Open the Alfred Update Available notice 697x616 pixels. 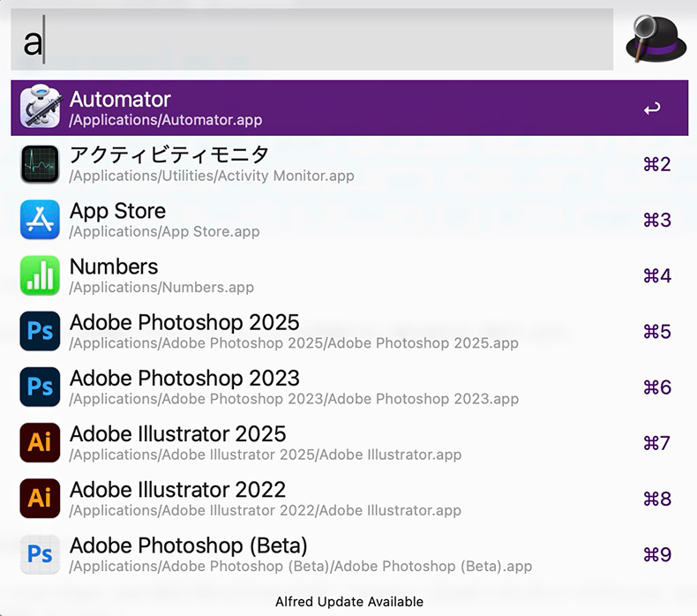click(349, 602)
